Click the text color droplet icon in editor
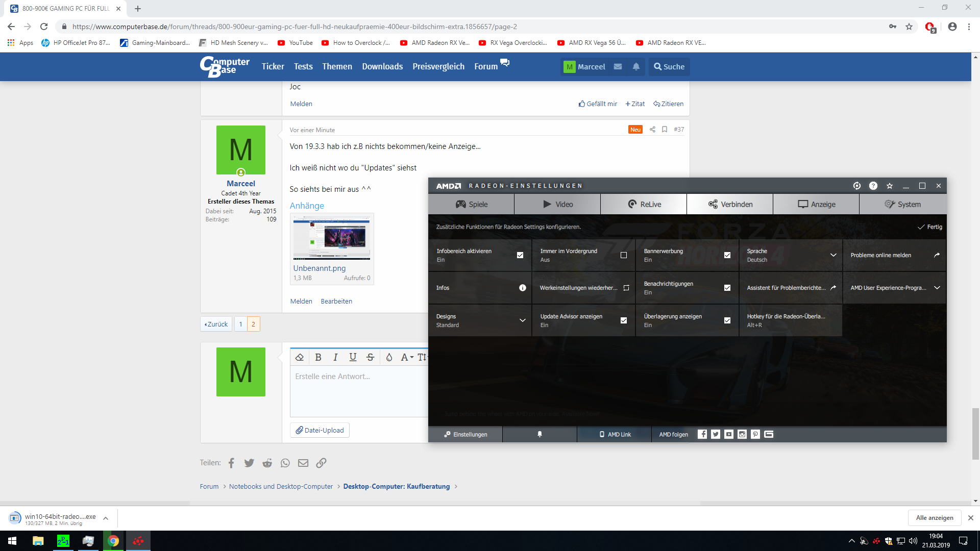The height and width of the screenshot is (551, 980). pyautogui.click(x=389, y=357)
